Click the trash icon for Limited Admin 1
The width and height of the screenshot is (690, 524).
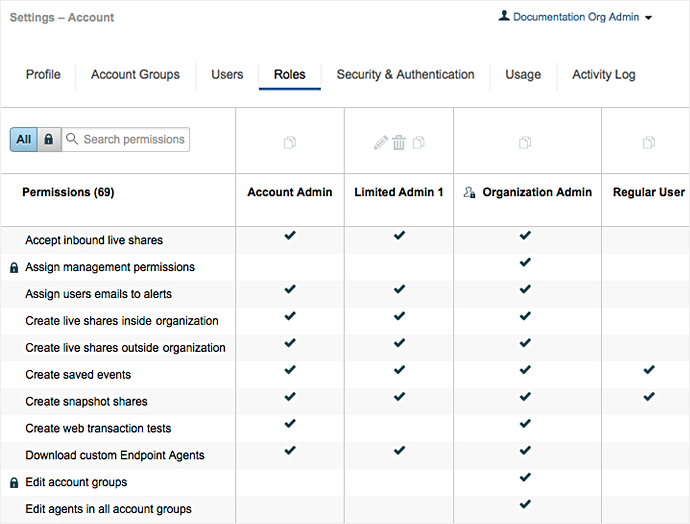pos(399,143)
